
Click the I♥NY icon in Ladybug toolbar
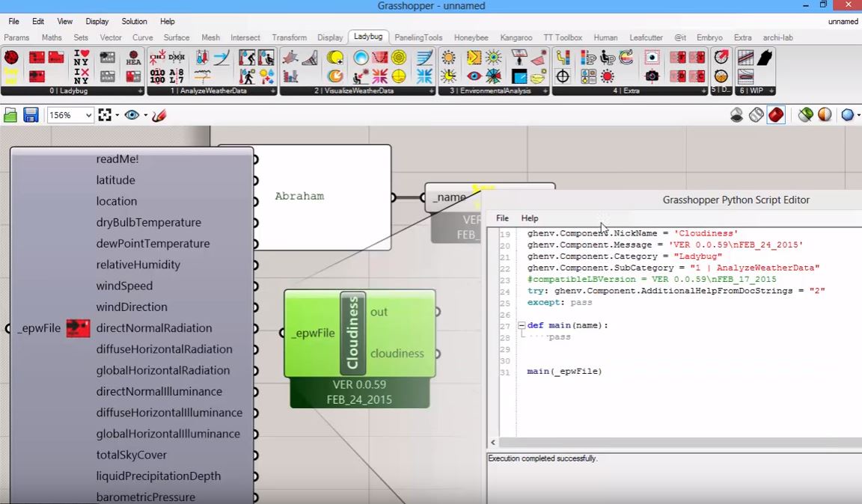point(81,57)
